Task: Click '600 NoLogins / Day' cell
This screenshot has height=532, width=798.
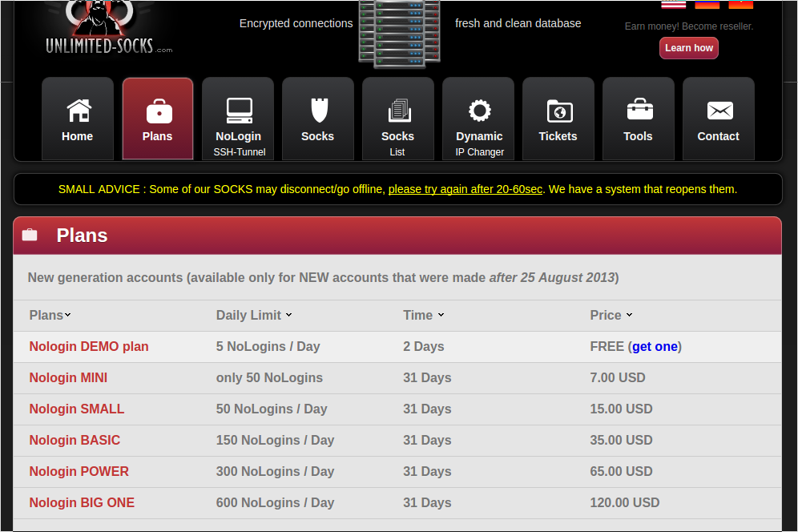Action: pyautogui.click(x=275, y=502)
